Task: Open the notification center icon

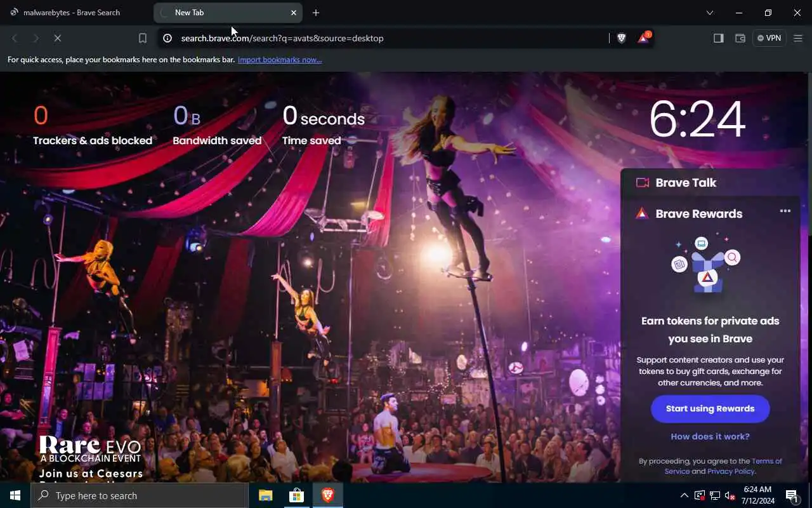Action: point(792,495)
